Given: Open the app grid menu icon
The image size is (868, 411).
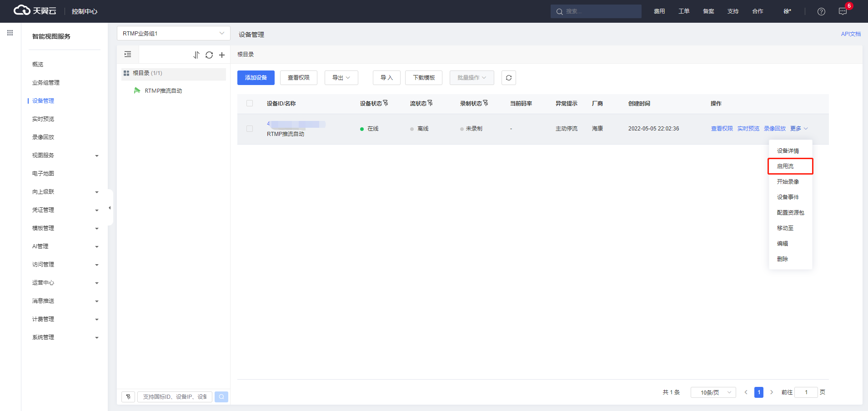Looking at the screenshot, I should 10,33.
